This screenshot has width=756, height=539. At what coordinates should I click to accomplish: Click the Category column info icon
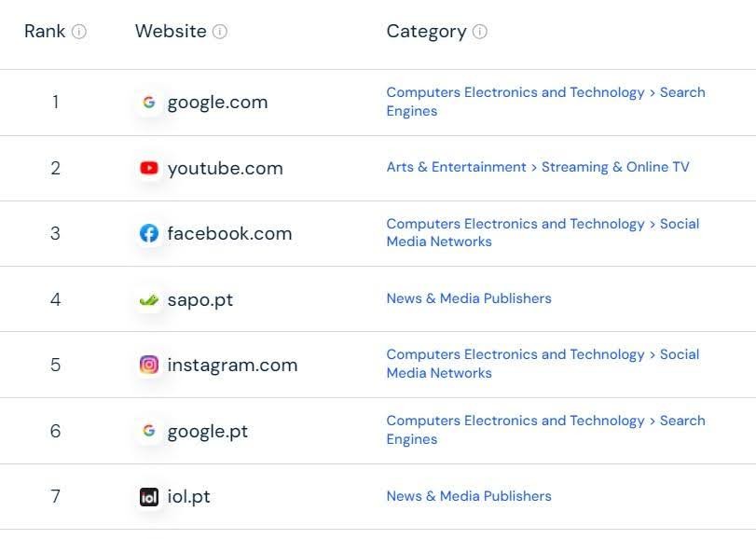coord(480,32)
